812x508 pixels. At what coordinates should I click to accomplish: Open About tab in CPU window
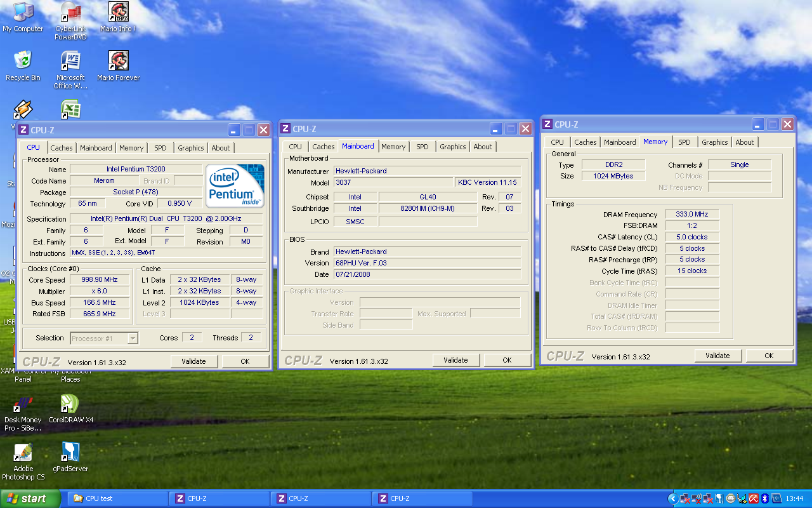[221, 148]
